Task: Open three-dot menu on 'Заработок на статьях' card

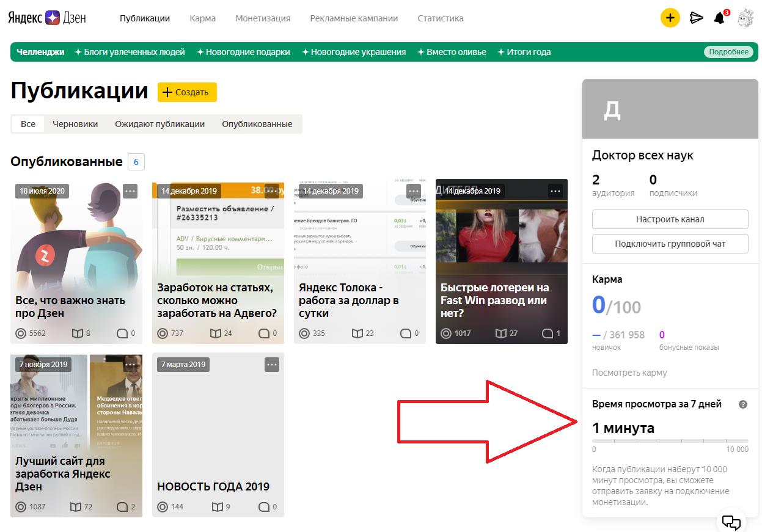Action: 272,191
